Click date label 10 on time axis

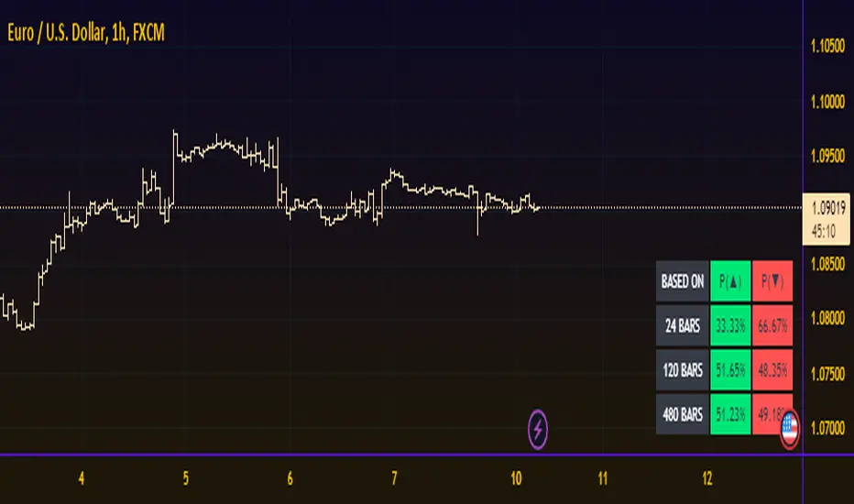[516, 478]
